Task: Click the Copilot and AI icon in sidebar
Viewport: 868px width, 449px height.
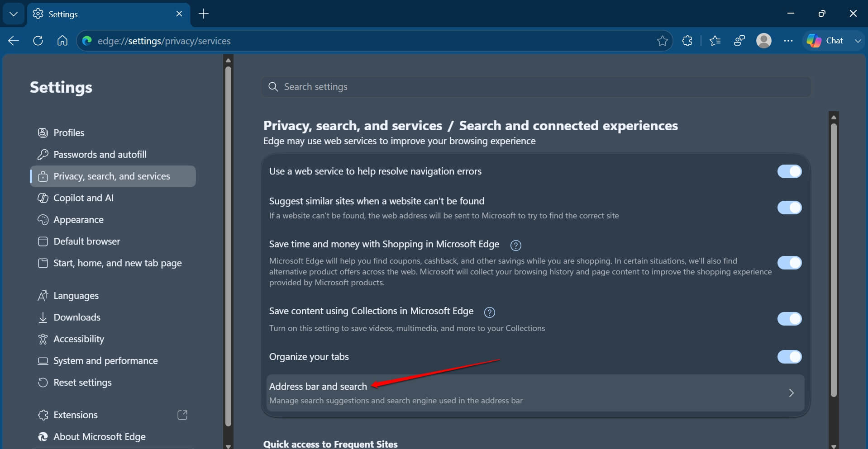Action: (x=43, y=198)
